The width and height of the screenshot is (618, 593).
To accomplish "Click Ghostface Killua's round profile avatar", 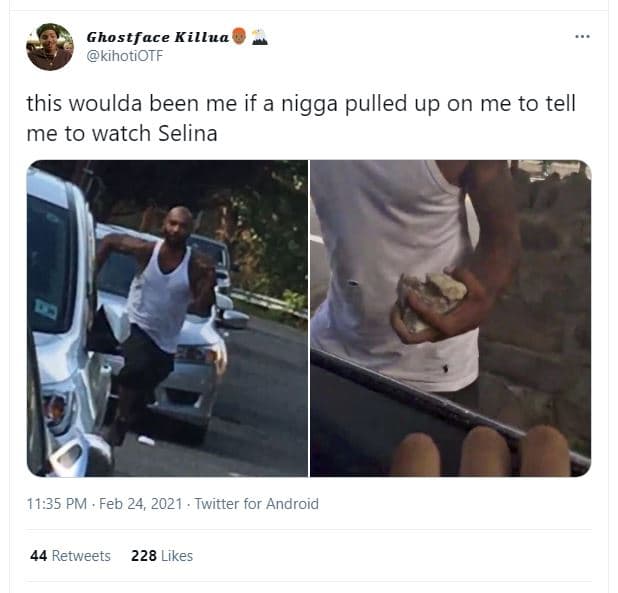I will 50,47.
